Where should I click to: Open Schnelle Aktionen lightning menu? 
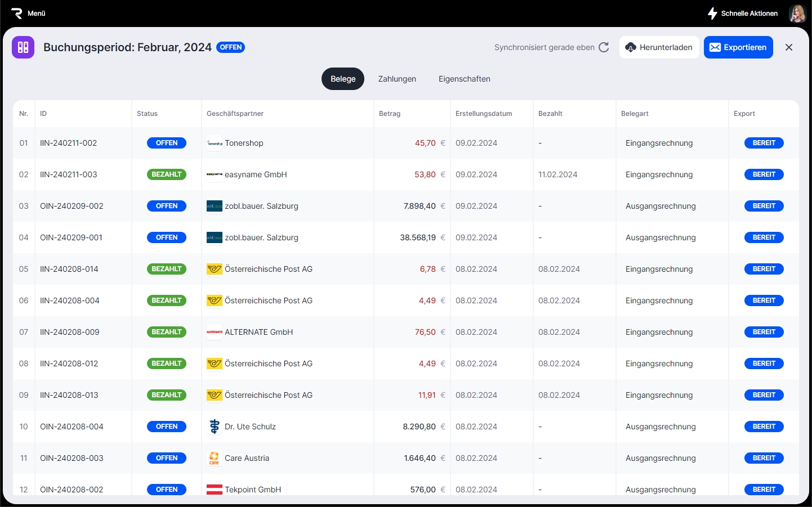pyautogui.click(x=712, y=14)
